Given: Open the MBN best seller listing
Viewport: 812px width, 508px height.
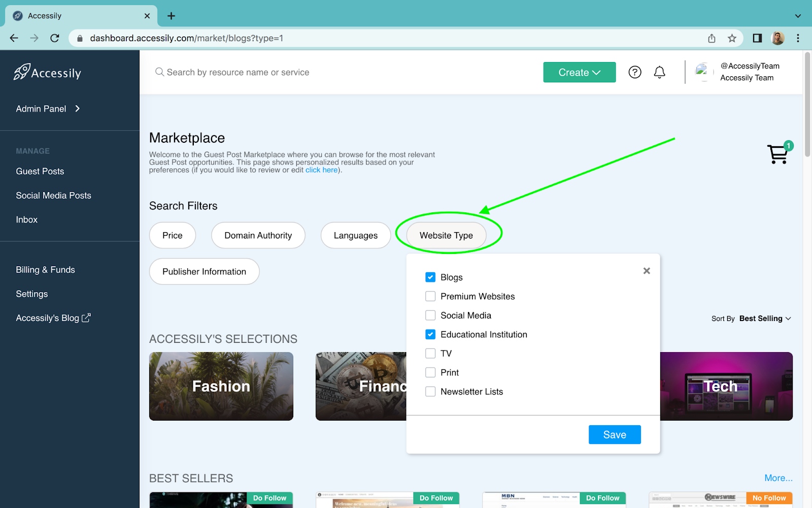Looking at the screenshot, I should (x=554, y=500).
